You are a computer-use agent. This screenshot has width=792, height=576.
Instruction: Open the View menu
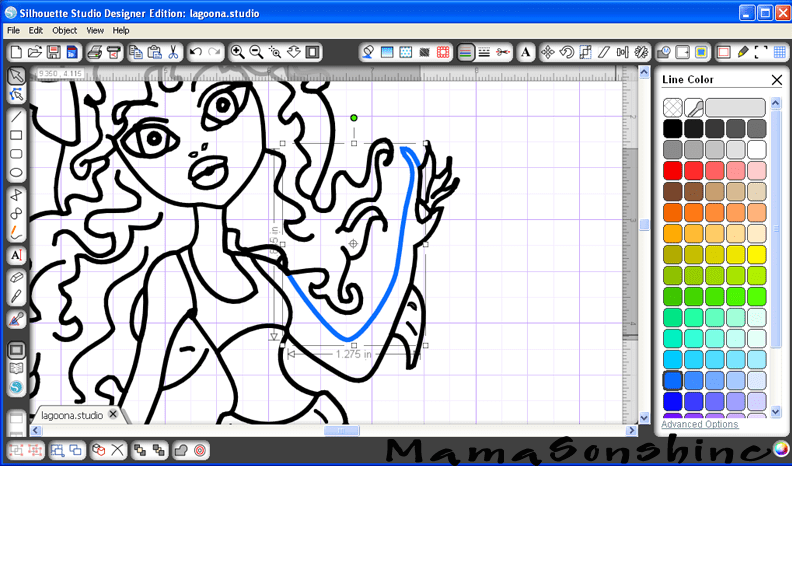tap(95, 30)
